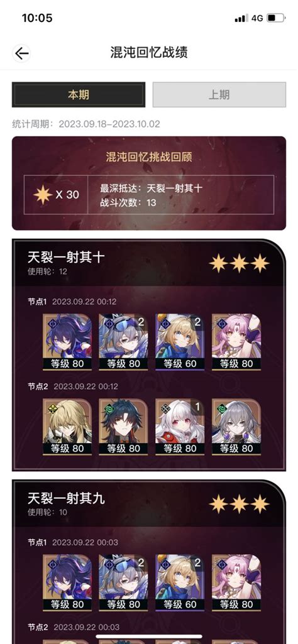The width and height of the screenshot is (298, 644).
Task: Tap the three stars of 天裂一射其十
Action: 240,263
